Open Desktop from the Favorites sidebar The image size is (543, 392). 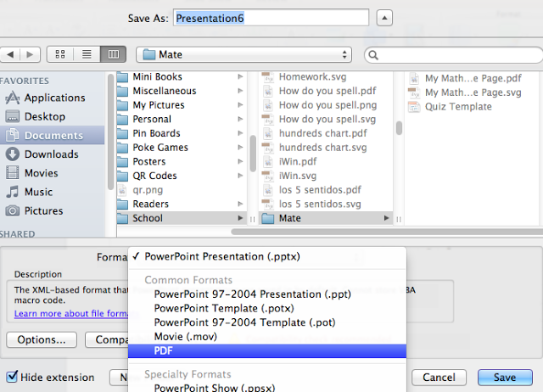52,117
